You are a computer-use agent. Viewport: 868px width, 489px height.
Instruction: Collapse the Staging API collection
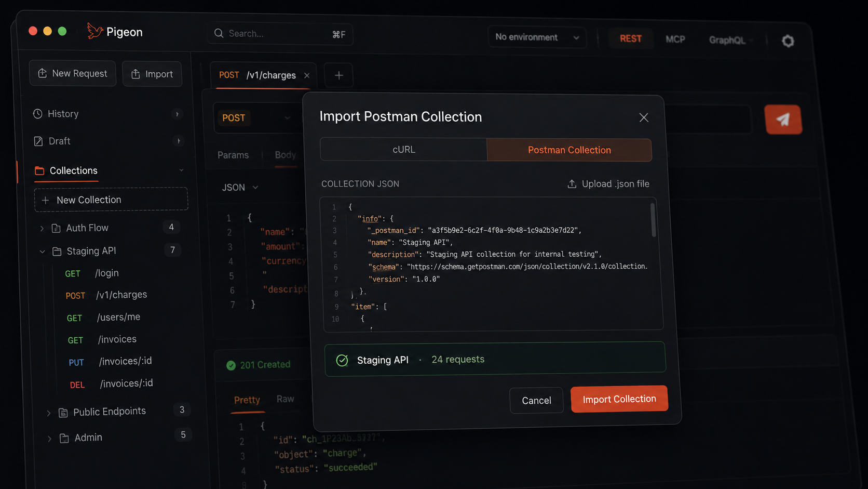click(42, 252)
